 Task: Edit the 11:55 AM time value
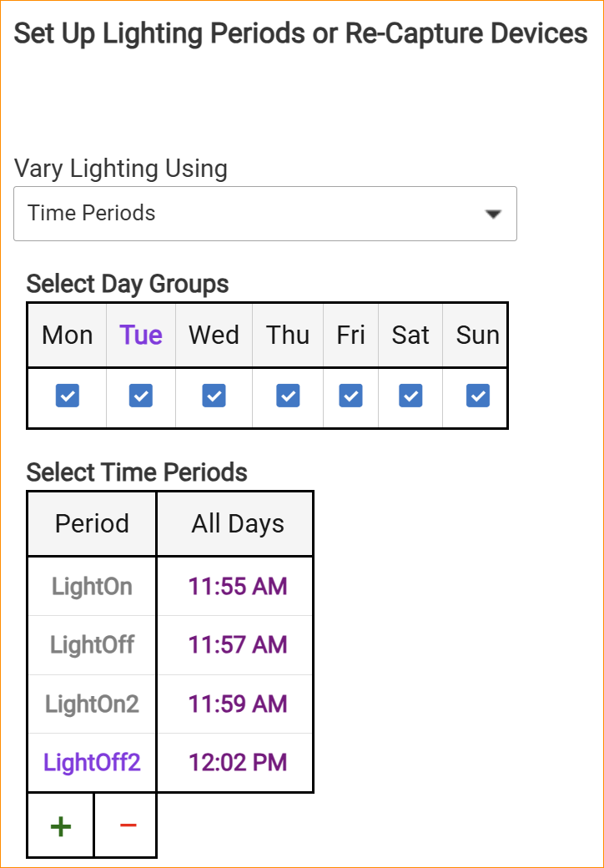(x=238, y=586)
